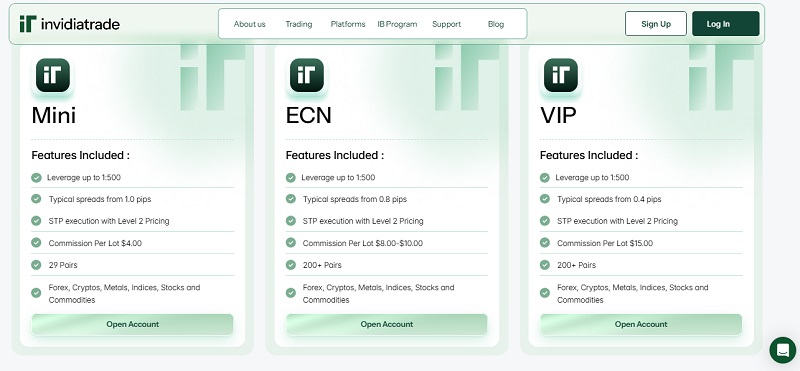
Task: Click Mini card's Features Included heading
Action: (81, 155)
